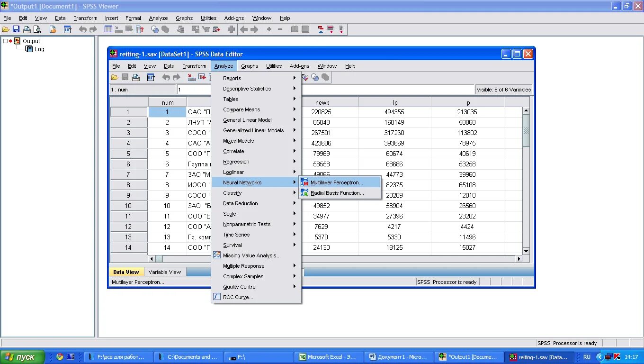Variables info icon with question mark in Viewer toolbar
This screenshot has width=644, height=364.
[140, 29]
